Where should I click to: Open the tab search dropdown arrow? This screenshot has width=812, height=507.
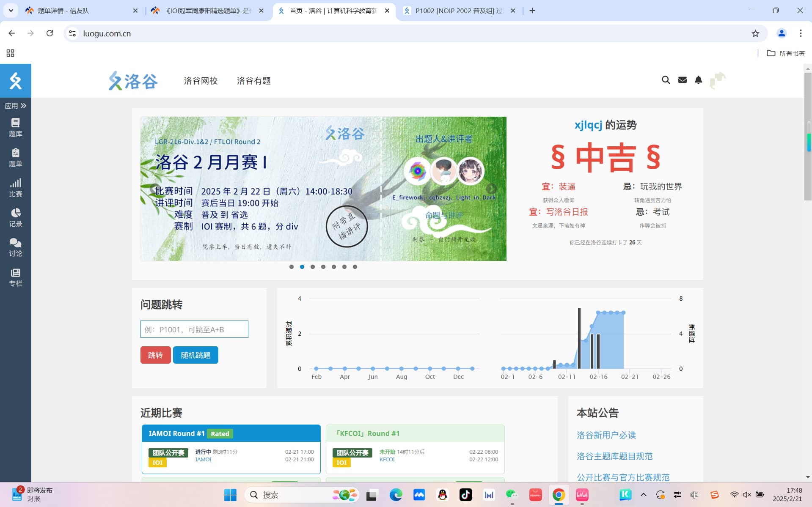pyautogui.click(x=11, y=11)
